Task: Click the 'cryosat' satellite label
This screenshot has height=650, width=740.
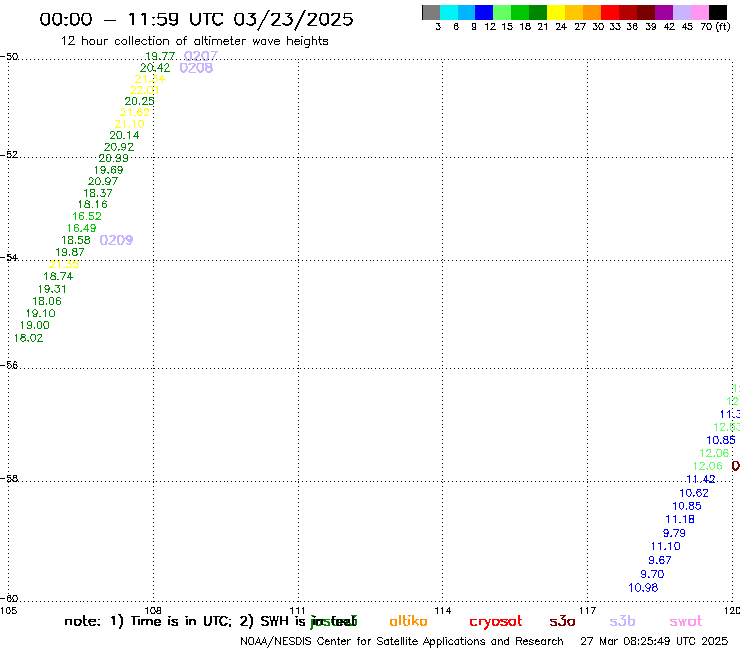Action: tap(496, 622)
